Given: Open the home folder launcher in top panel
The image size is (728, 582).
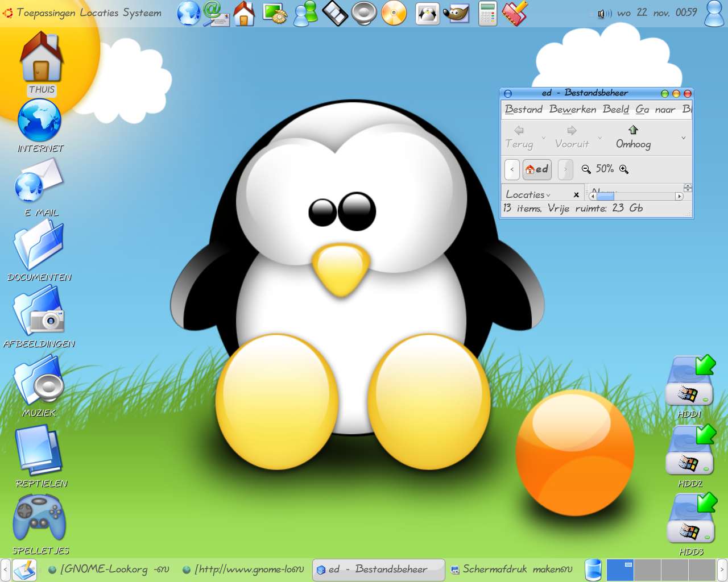Looking at the screenshot, I should tap(244, 13).
